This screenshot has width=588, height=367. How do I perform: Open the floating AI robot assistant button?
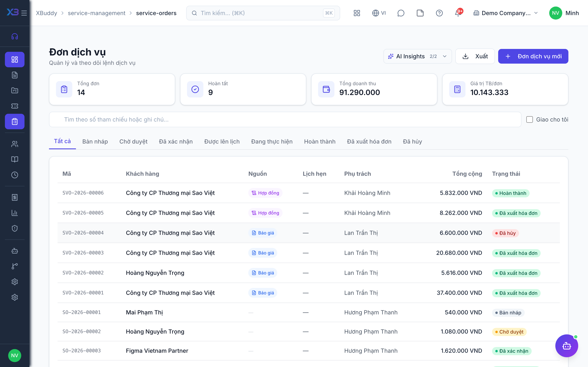click(x=566, y=346)
